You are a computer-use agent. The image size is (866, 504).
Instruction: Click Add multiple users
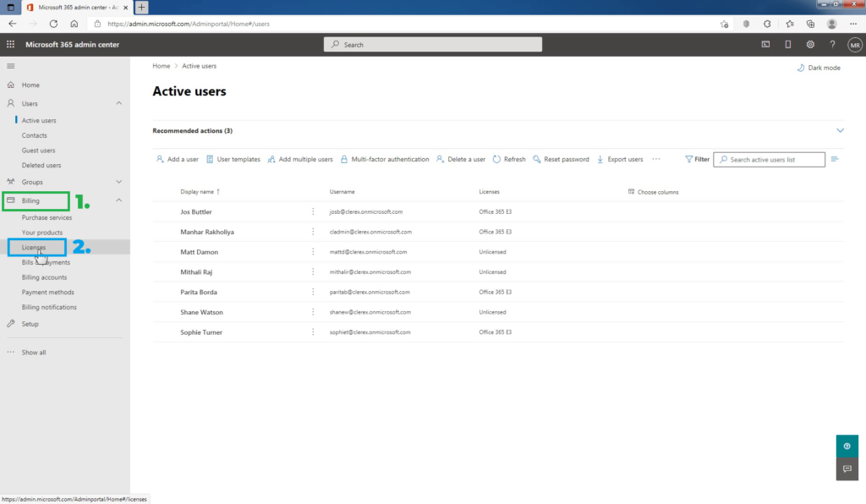tap(300, 159)
